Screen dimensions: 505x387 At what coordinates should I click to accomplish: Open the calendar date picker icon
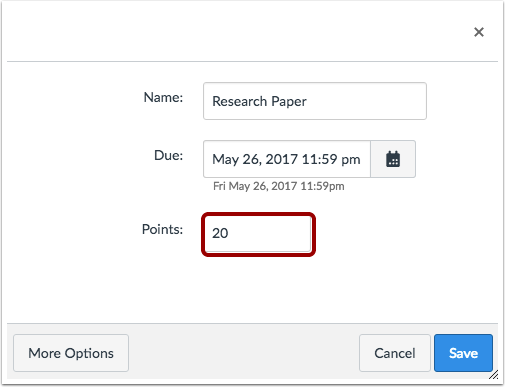click(393, 159)
